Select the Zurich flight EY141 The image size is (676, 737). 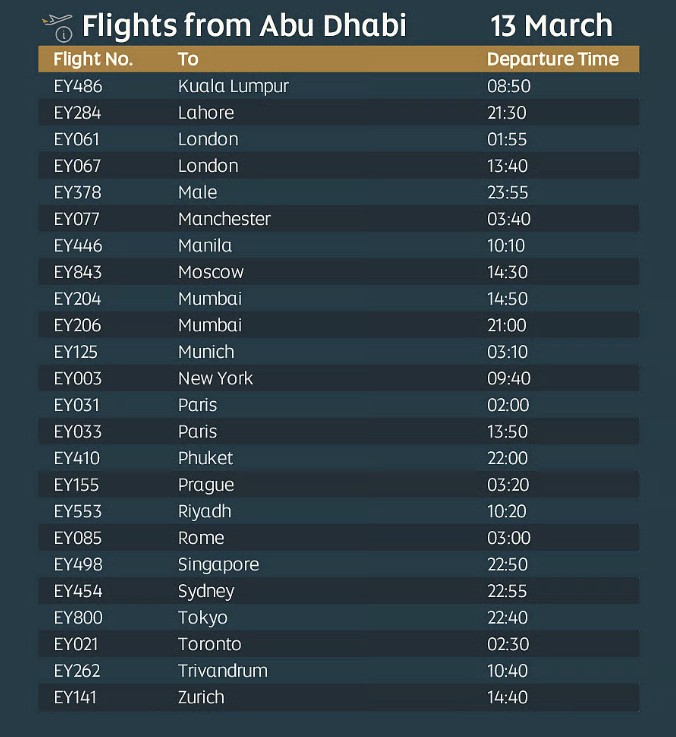tap(338, 697)
